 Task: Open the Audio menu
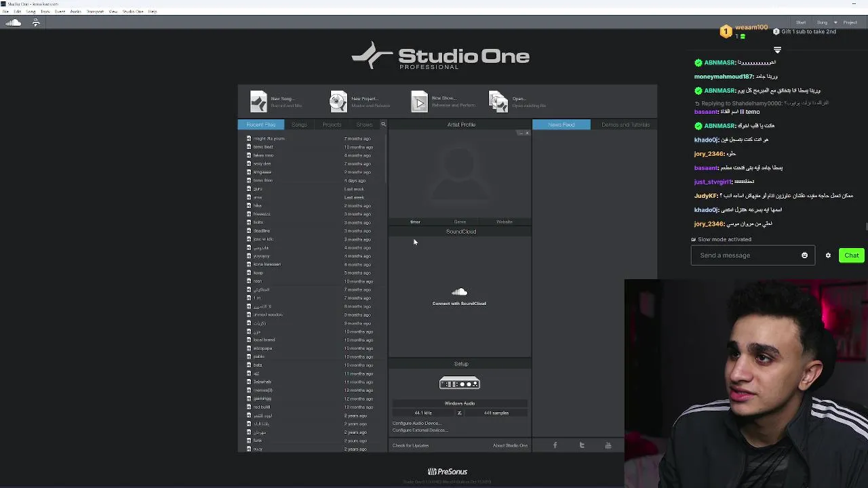coord(76,12)
